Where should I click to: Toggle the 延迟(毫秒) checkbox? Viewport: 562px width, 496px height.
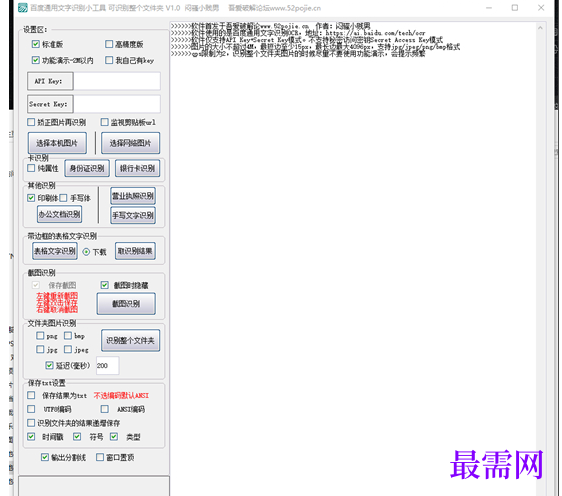pos(49,365)
